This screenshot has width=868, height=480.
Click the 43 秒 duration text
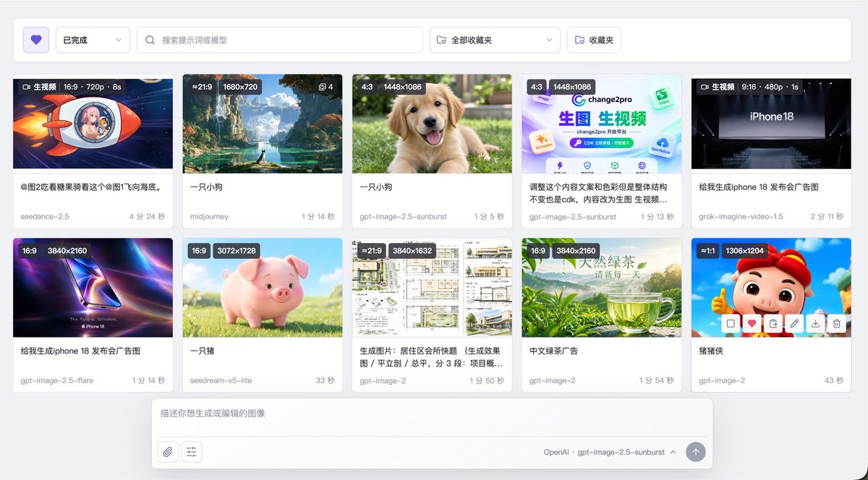click(x=834, y=380)
